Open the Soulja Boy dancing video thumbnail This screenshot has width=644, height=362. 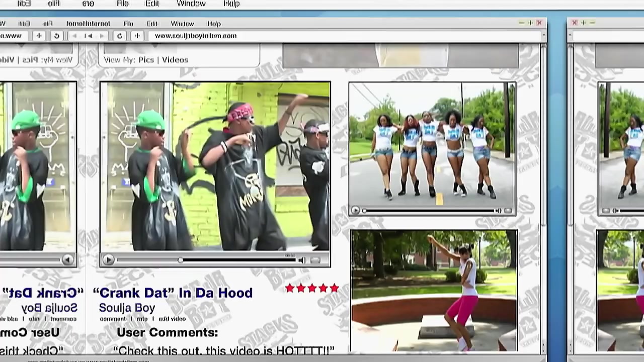click(215, 166)
